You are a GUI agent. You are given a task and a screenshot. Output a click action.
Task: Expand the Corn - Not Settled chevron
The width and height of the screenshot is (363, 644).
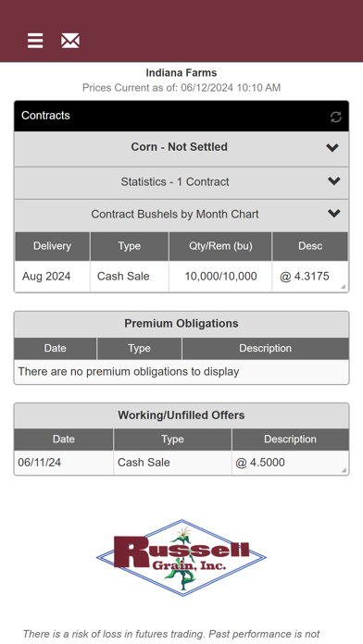[332, 147]
